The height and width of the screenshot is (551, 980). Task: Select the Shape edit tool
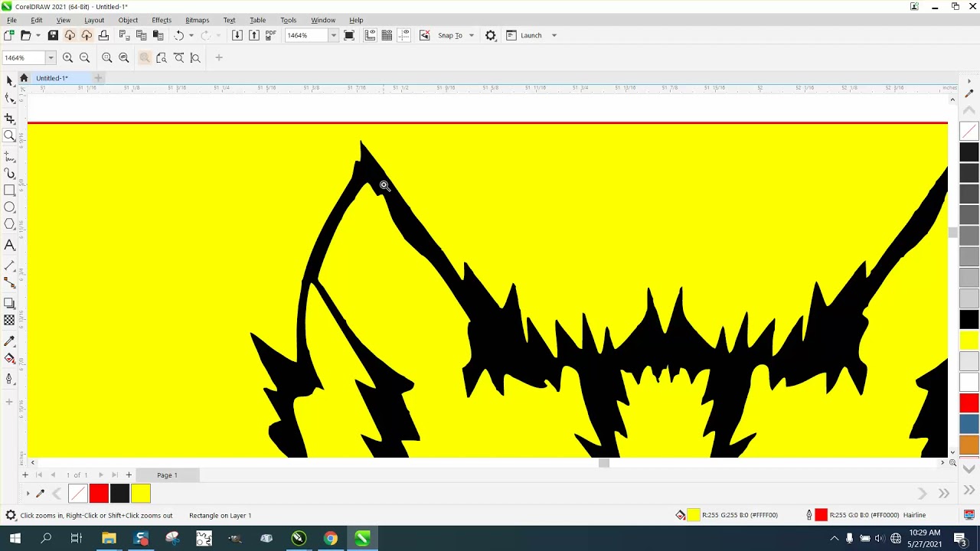(9, 98)
